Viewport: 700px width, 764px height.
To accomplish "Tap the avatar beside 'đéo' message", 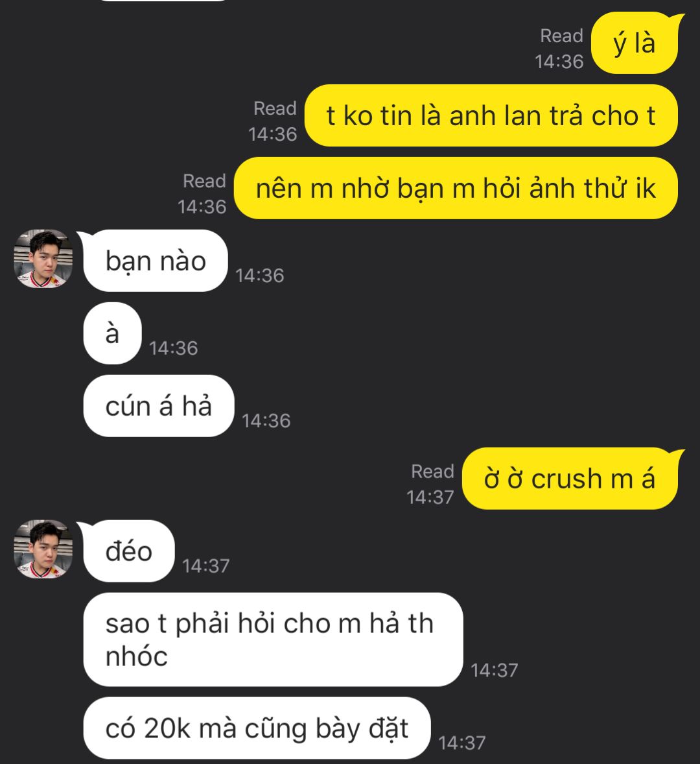I will [x=43, y=549].
